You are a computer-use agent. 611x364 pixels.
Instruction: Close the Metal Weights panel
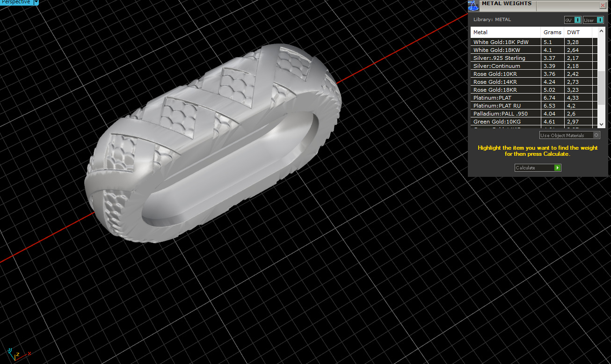[x=603, y=6]
